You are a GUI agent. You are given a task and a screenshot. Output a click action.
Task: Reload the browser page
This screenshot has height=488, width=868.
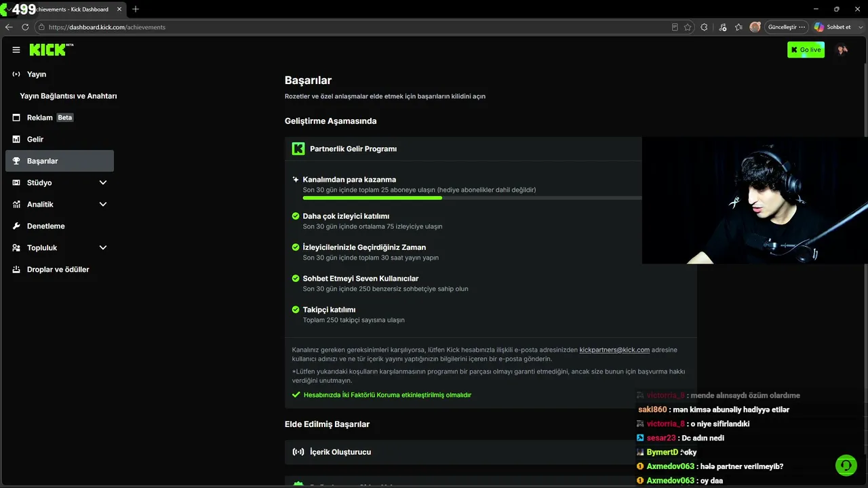click(x=25, y=27)
